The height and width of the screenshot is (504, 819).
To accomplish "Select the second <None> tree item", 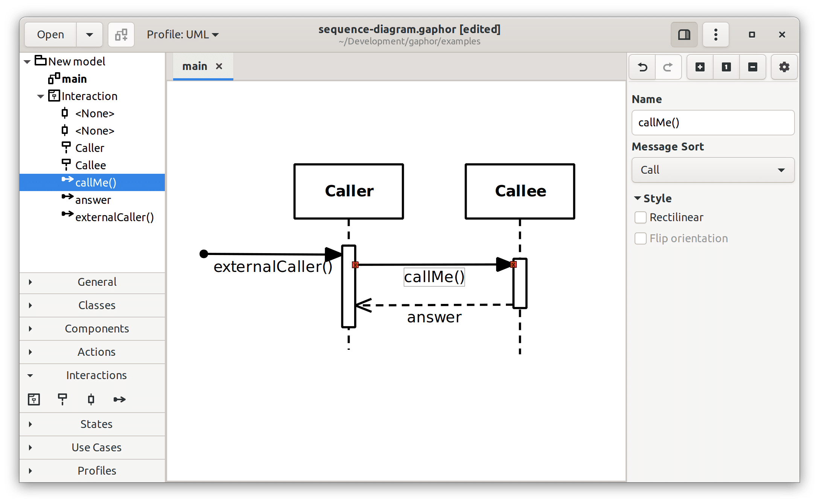I will click(x=92, y=131).
